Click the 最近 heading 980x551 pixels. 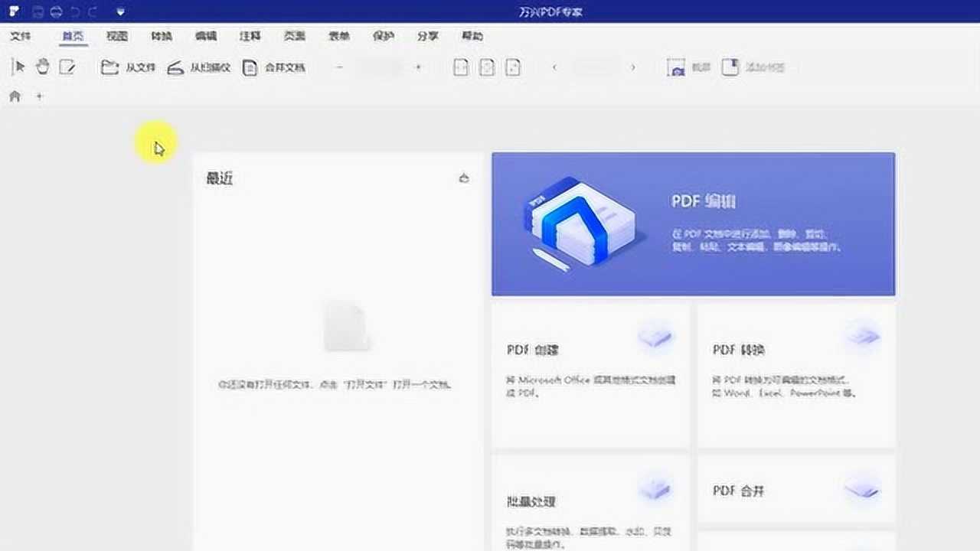[220, 178]
